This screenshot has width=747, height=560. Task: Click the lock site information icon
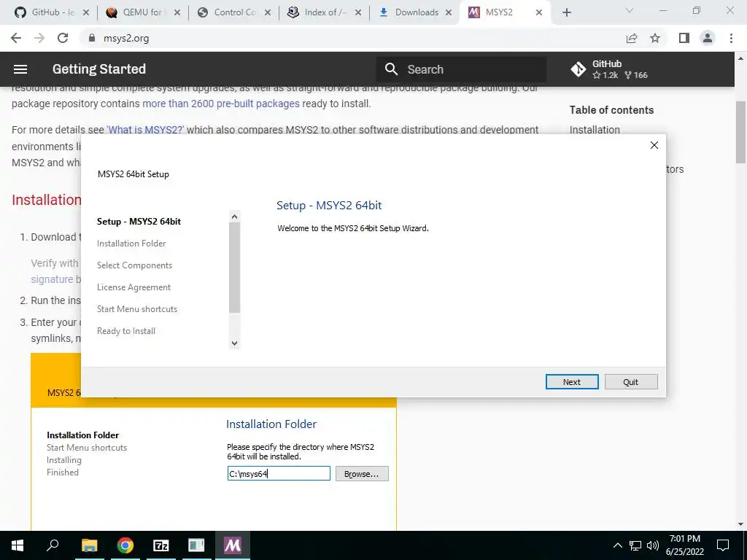point(92,38)
